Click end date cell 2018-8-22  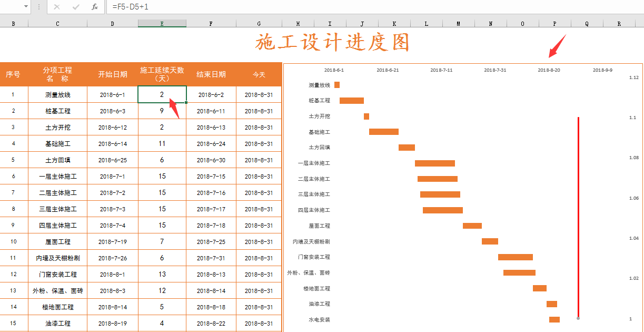[211, 324]
